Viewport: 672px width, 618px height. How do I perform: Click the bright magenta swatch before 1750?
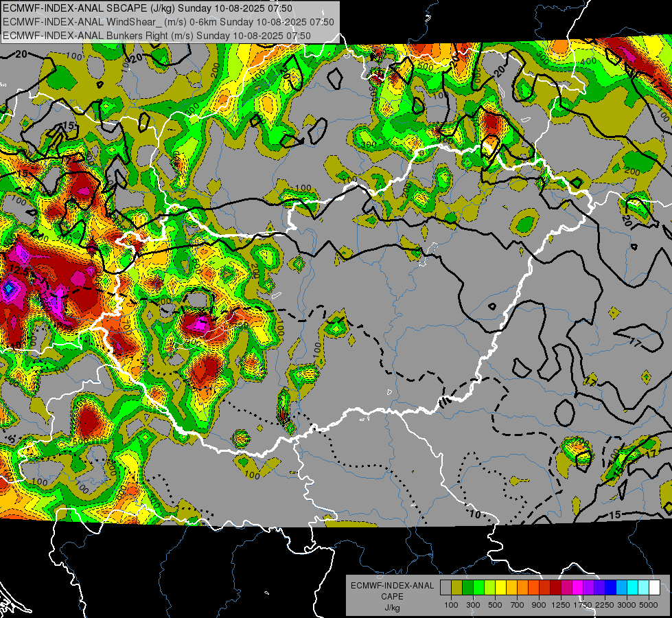click(x=578, y=587)
